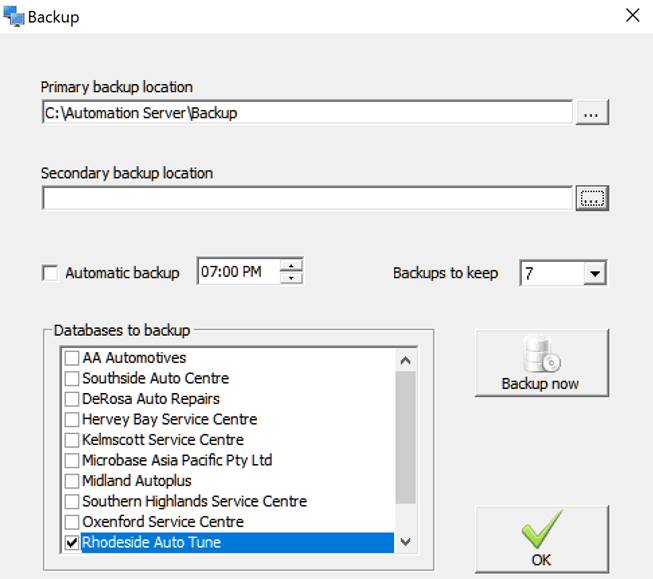The image size is (653, 579).
Task: Increase backup time with up arrow
Action: 291,265
